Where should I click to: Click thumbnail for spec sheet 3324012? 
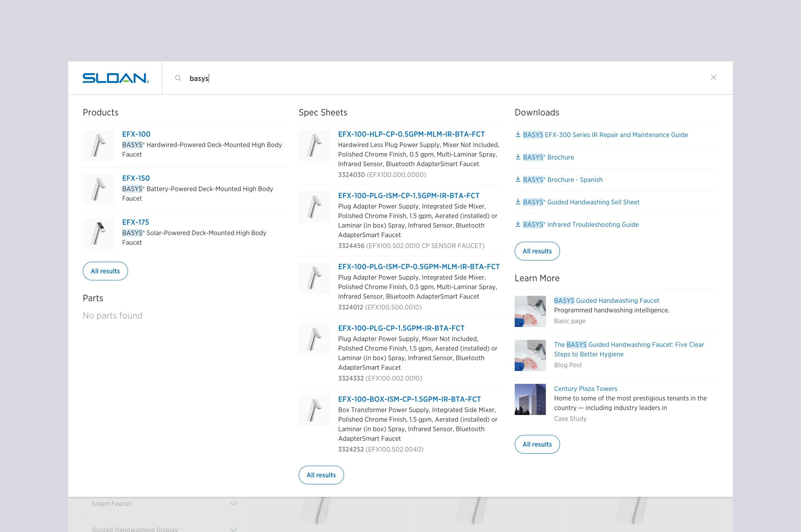314,278
